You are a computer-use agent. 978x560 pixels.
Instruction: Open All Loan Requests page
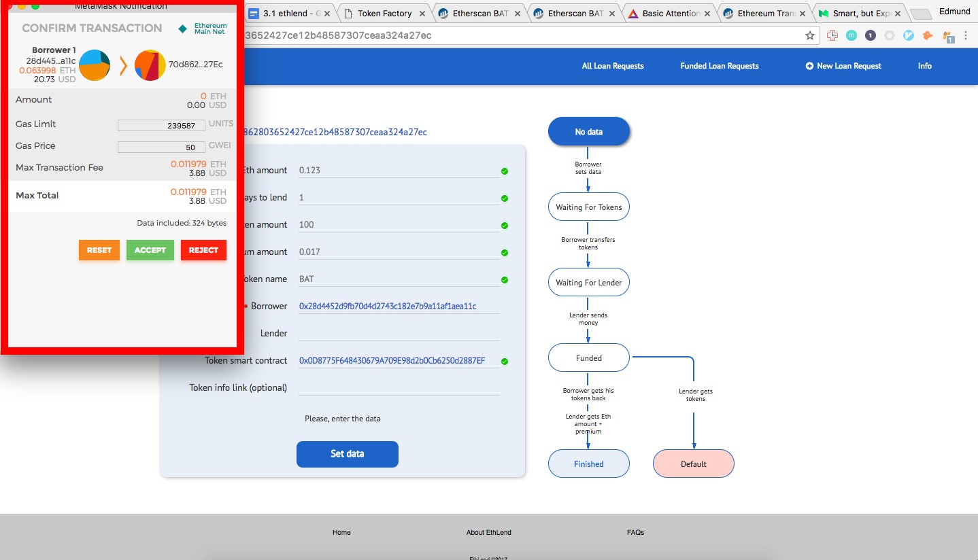click(613, 66)
